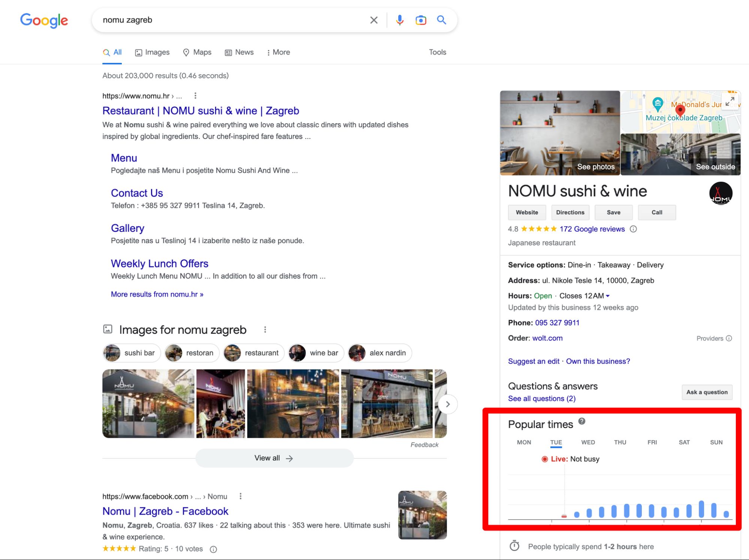The image size is (749, 560).
Task: Click the Providers info icon
Action: [x=729, y=338]
